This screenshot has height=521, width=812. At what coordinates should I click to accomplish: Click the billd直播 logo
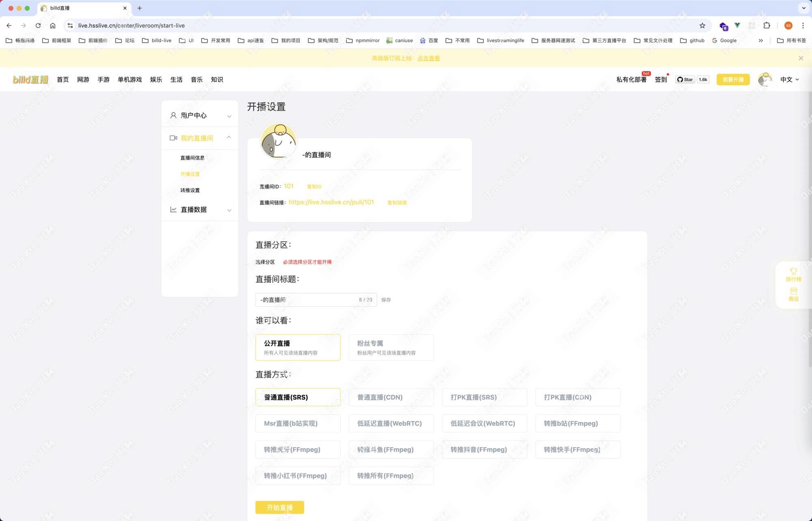pos(30,79)
